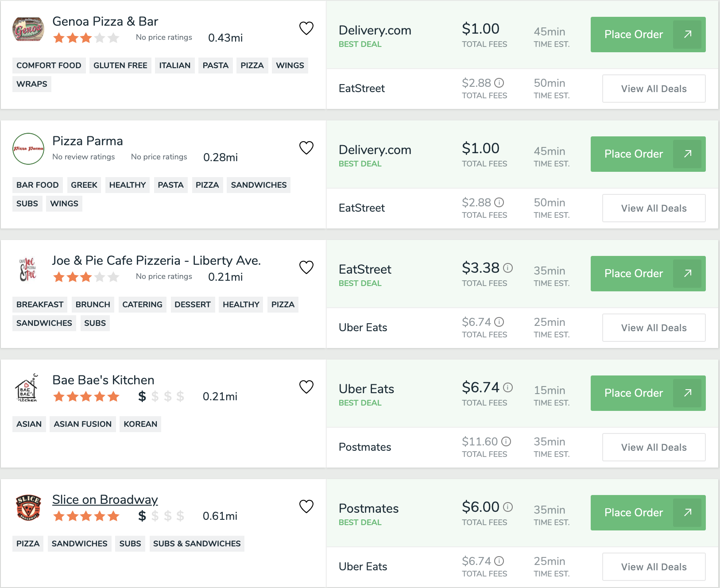
Task: Select the BRUNCH tag
Action: click(x=93, y=305)
